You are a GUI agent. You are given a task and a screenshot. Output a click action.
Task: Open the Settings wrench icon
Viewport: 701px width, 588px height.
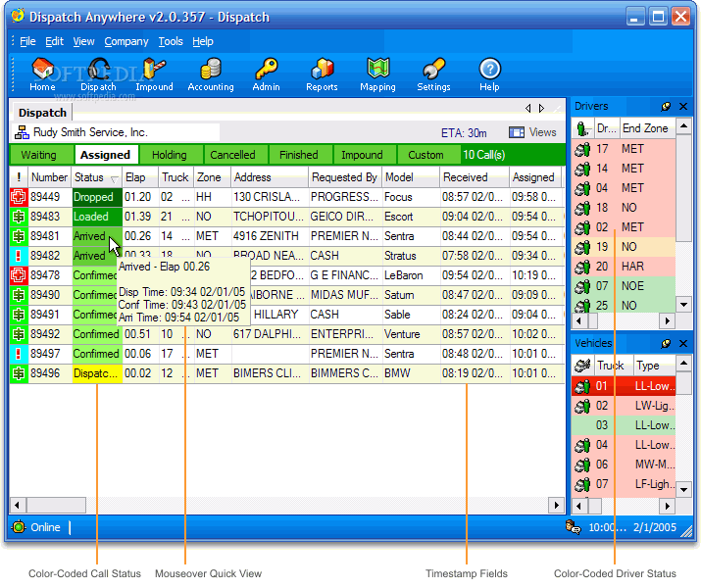(x=433, y=74)
